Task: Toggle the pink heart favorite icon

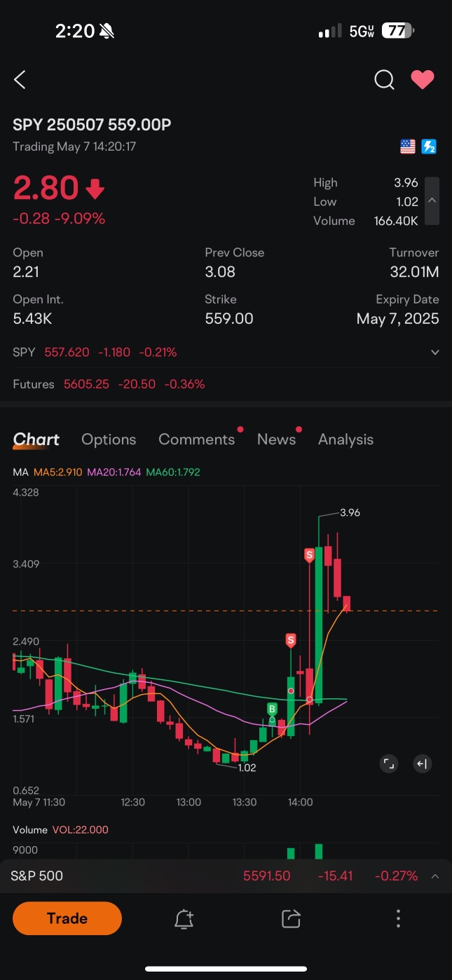Action: point(422,80)
